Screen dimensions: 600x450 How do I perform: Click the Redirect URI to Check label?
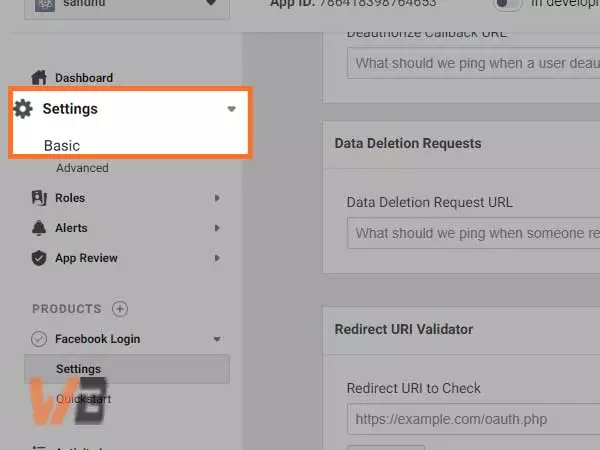[x=413, y=388]
